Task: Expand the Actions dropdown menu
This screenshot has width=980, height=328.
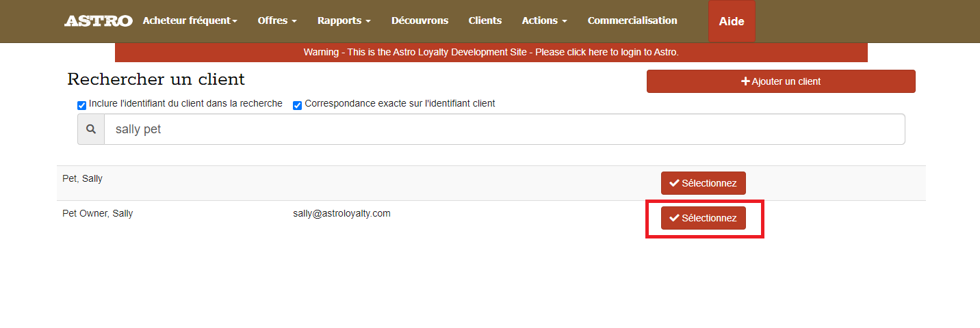Action: (x=544, y=20)
